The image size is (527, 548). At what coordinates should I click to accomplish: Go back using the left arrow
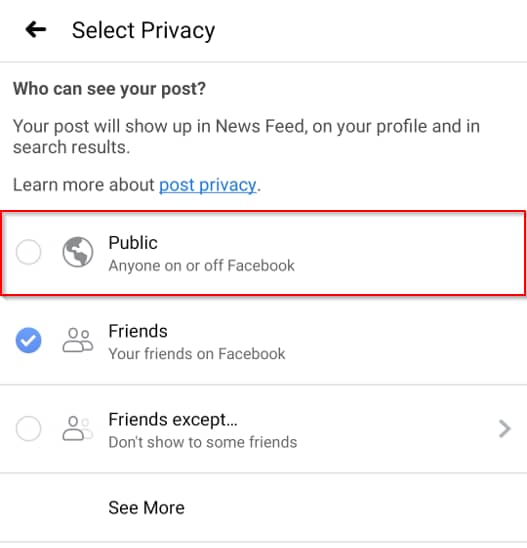(36, 29)
